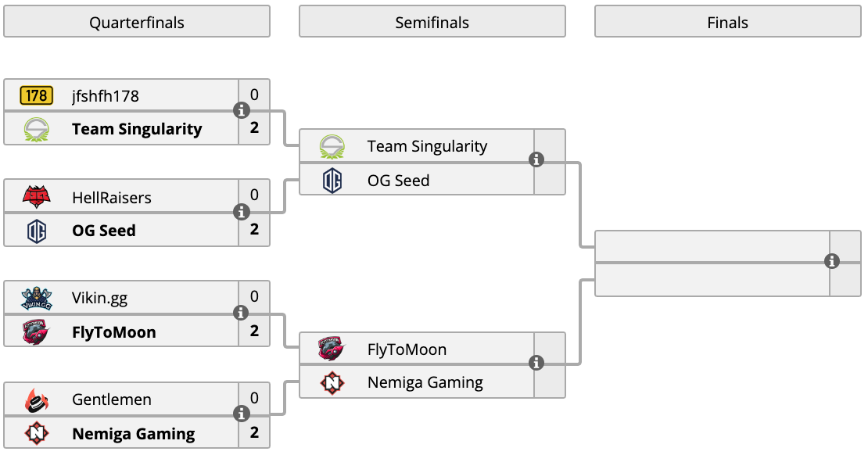
Task: Open info icon for FlyToMoon vs Nemiga Gaming semifinal
Action: point(536,363)
